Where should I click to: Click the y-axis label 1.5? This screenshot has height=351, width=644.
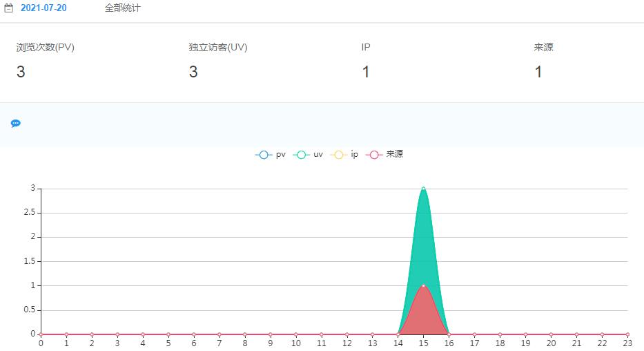pyautogui.click(x=30, y=261)
